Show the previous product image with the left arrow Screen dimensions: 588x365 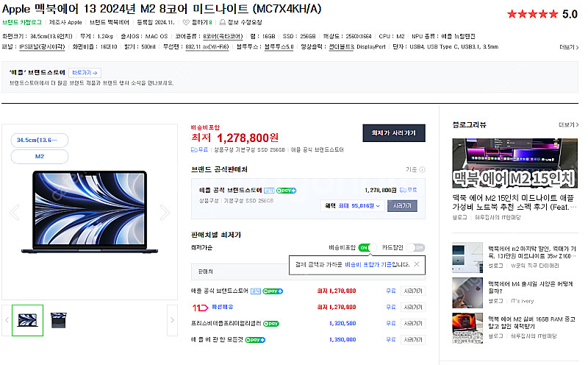coord(15,213)
